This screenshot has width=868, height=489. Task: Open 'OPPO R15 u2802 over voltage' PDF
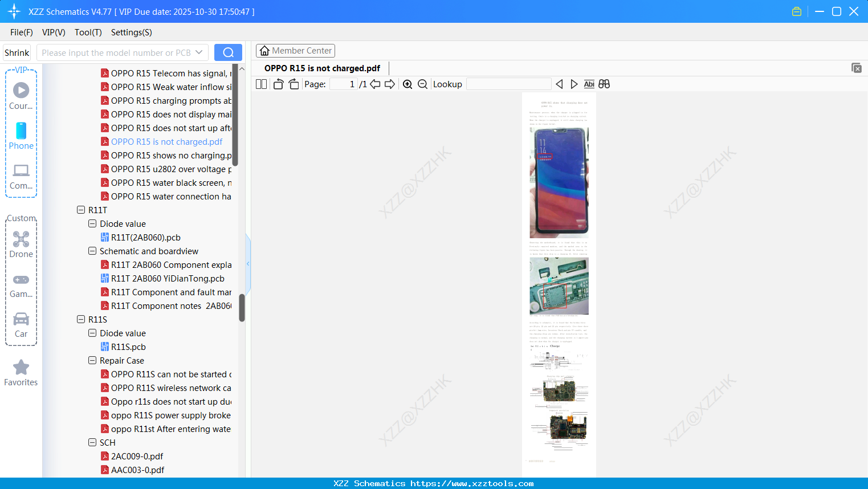coord(166,169)
